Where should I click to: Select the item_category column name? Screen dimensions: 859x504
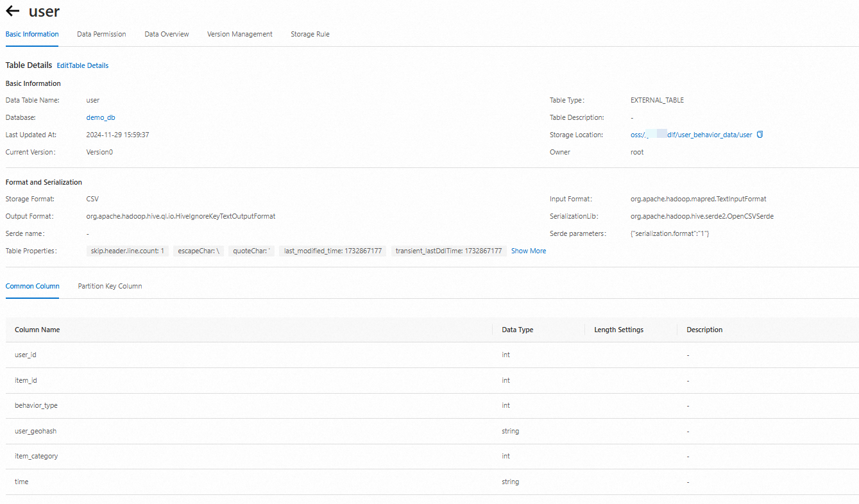coord(36,456)
